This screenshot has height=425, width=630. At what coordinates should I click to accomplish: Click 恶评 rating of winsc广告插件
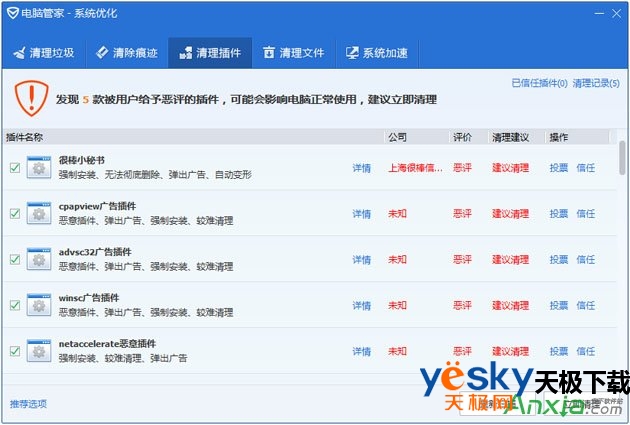pyautogui.click(x=462, y=305)
